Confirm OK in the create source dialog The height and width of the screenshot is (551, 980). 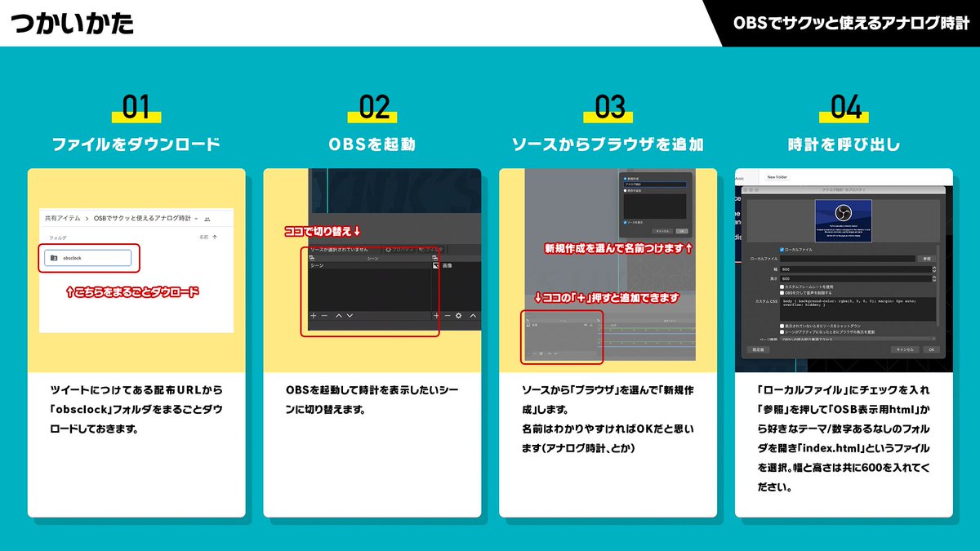click(682, 231)
